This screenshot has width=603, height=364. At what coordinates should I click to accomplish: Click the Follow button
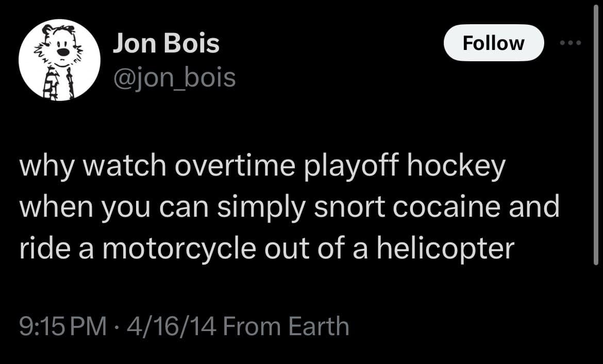[493, 43]
